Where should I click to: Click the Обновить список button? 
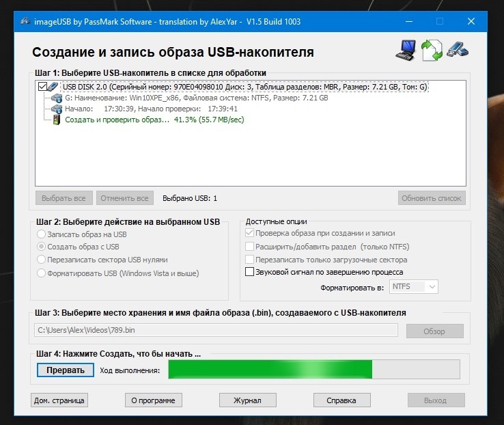point(432,198)
